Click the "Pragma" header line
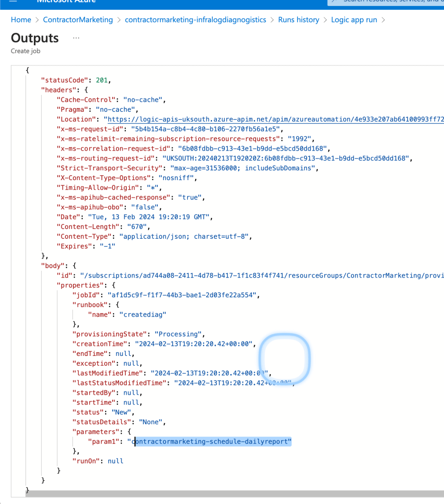 (97, 110)
